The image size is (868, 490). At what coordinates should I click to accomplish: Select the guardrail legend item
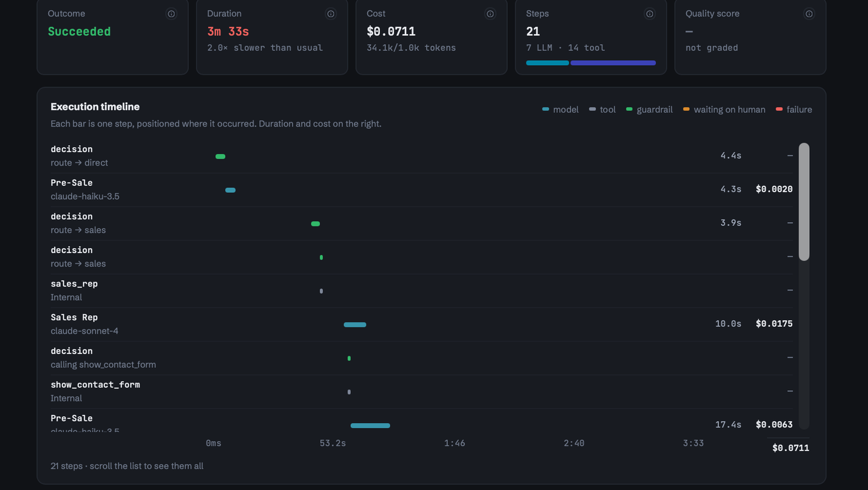coord(649,110)
